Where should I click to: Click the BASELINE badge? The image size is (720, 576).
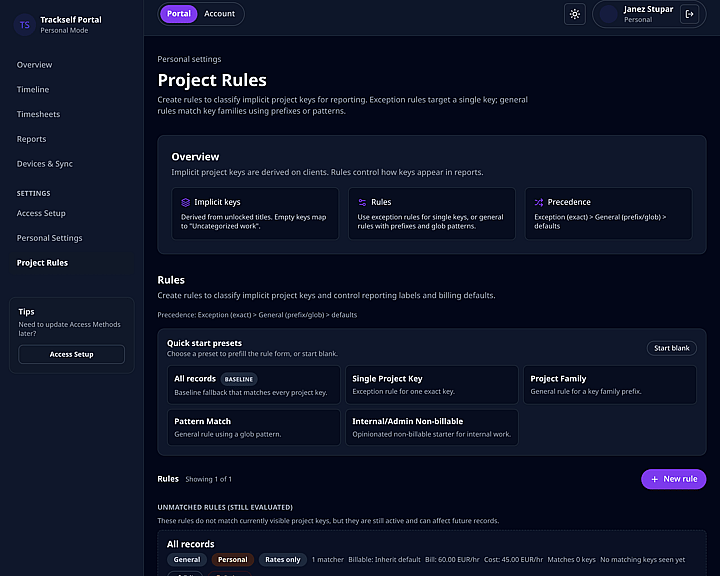click(x=239, y=379)
